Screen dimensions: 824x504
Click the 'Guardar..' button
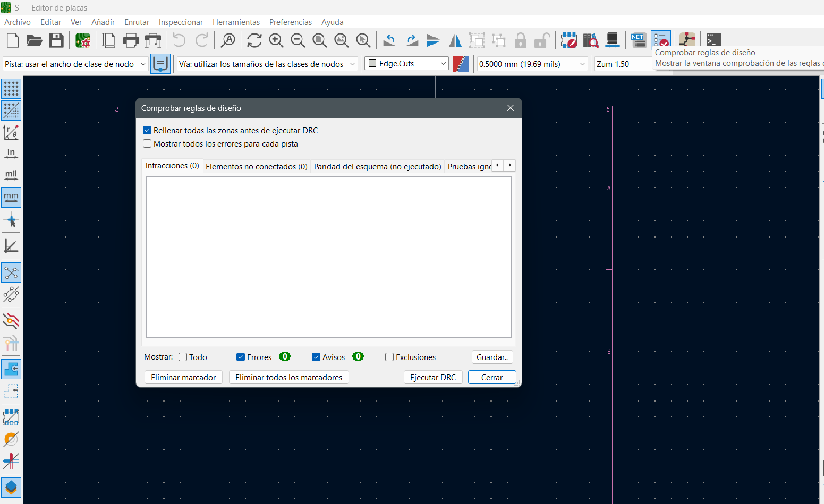(492, 357)
